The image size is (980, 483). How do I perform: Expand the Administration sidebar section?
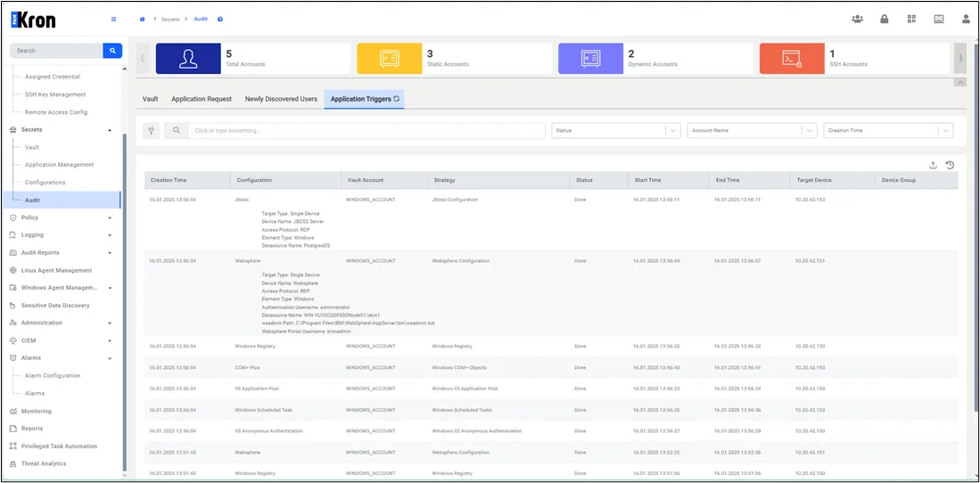click(110, 323)
